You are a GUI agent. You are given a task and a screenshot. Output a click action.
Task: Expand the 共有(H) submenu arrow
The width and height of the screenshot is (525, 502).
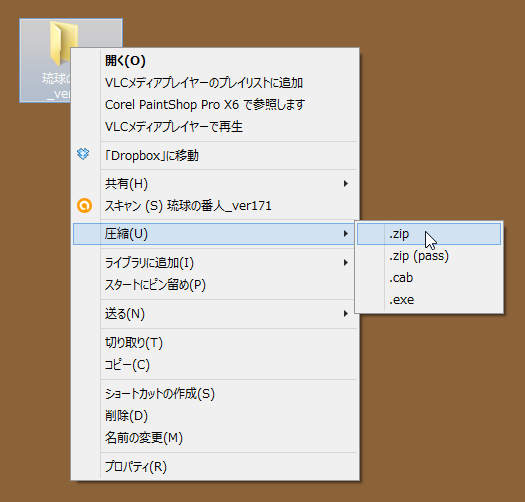(x=346, y=184)
